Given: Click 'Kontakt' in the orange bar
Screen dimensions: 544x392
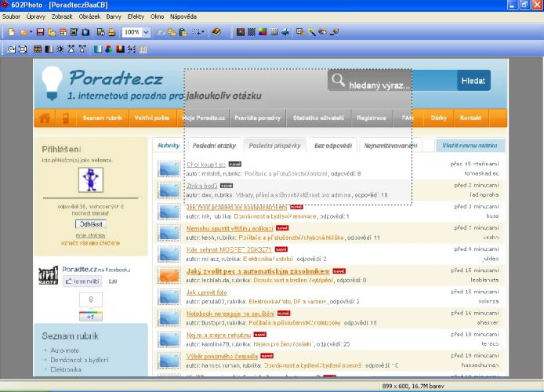Looking at the screenshot, I should point(470,118).
